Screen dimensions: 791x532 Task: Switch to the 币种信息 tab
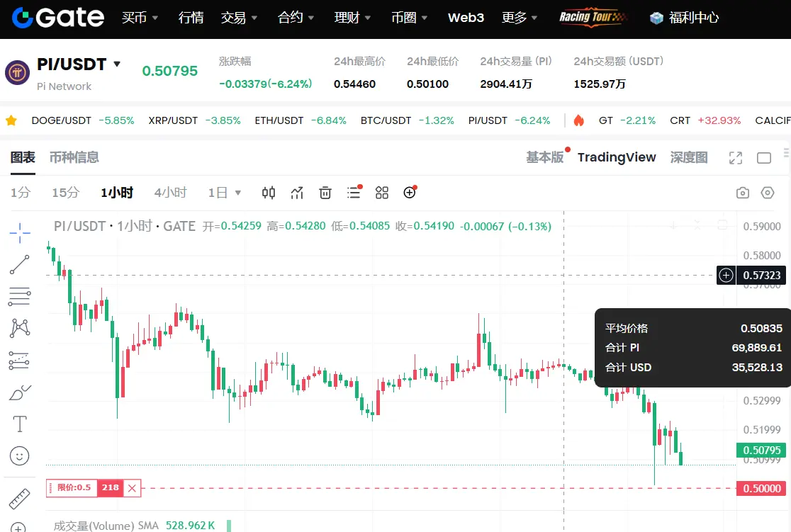click(74, 157)
